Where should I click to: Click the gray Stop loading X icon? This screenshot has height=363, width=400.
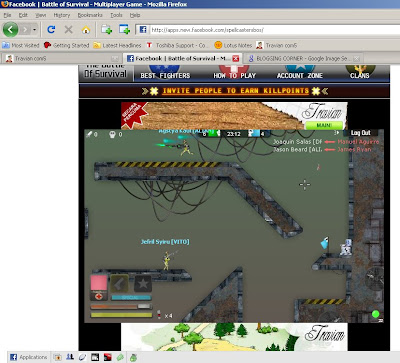click(68, 30)
